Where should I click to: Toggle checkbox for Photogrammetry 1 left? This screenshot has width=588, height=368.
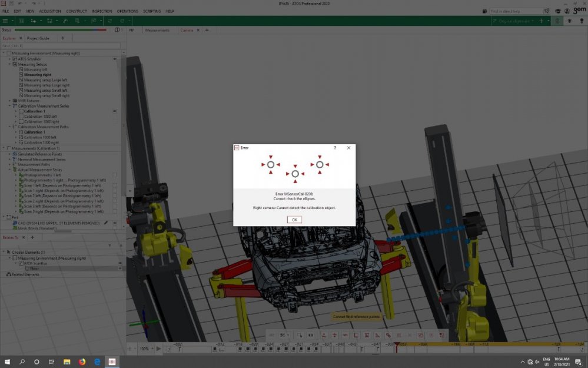click(x=115, y=175)
